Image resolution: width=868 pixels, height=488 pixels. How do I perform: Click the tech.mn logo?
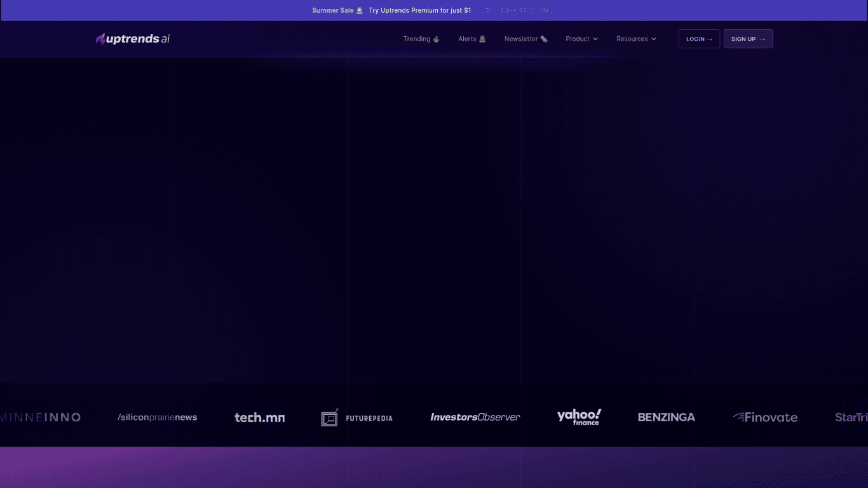(x=259, y=417)
